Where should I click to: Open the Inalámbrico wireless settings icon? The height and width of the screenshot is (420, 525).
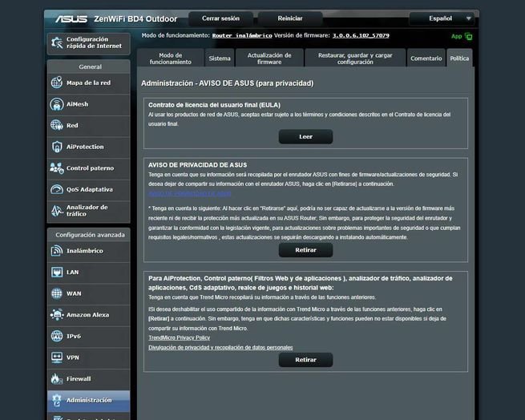[x=56, y=251]
